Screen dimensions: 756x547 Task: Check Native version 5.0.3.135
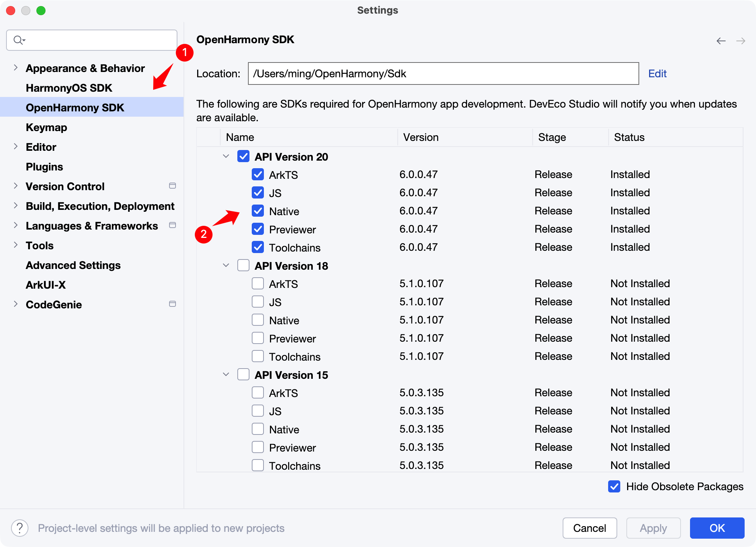[x=258, y=429]
